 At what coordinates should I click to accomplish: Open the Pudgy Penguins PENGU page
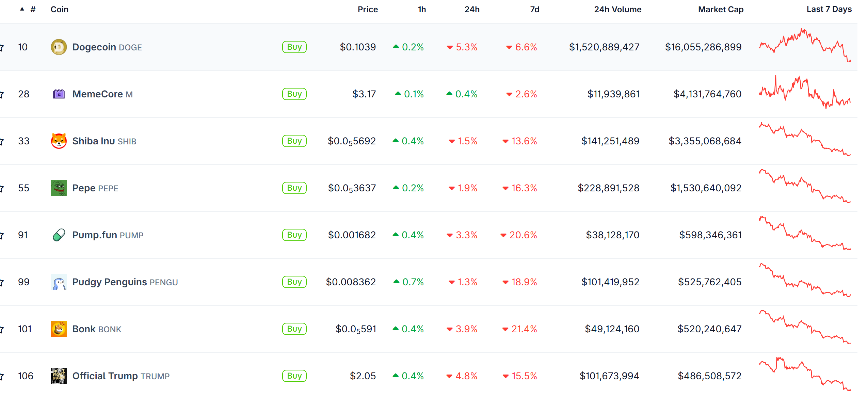pyautogui.click(x=125, y=282)
